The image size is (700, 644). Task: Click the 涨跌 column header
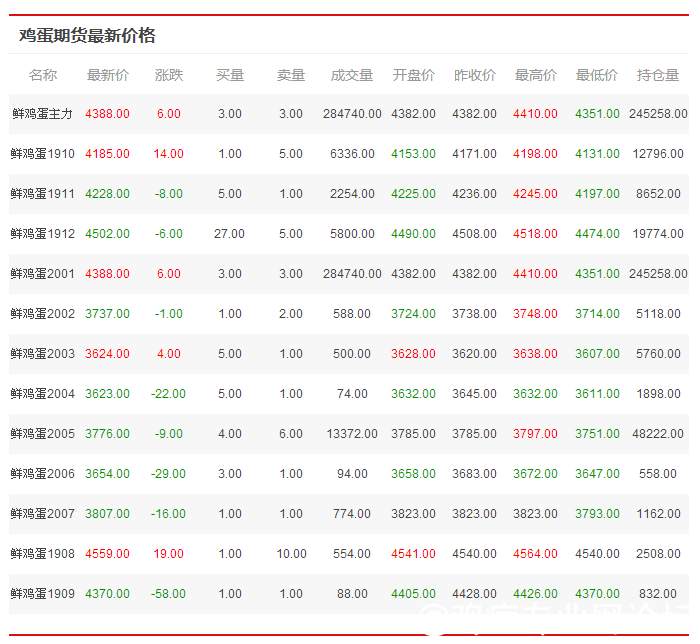pos(169,75)
